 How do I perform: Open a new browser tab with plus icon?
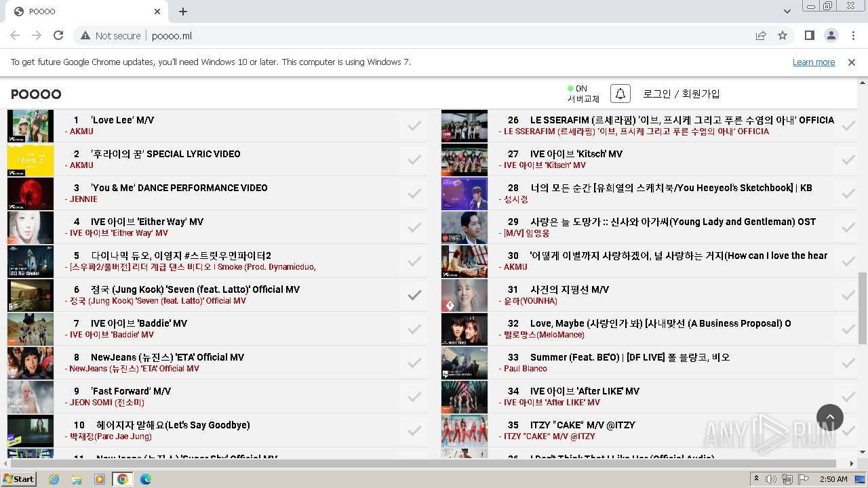tap(183, 12)
